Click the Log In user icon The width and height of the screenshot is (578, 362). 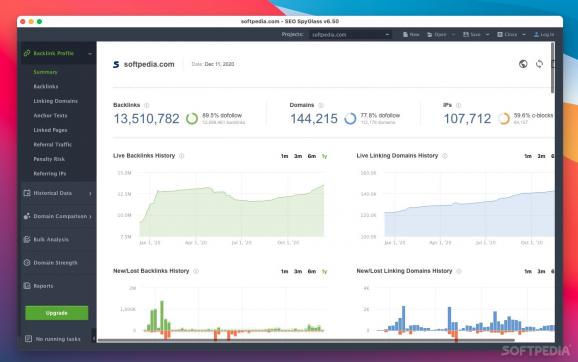click(536, 35)
